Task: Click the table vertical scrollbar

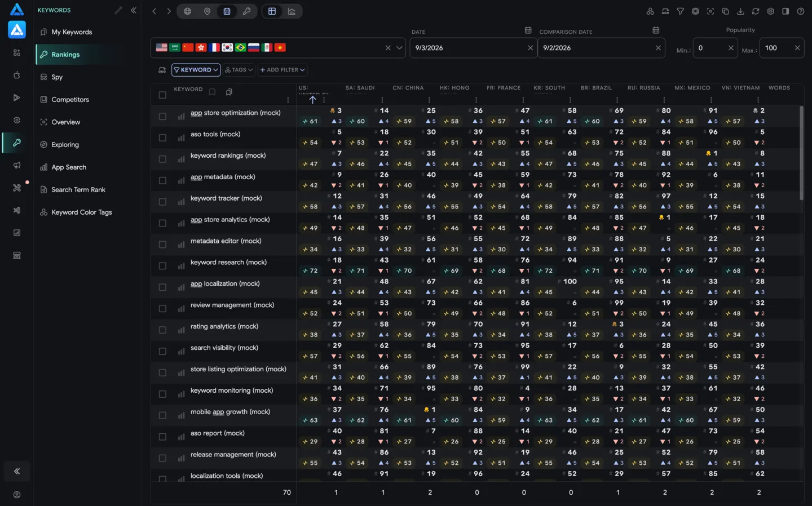Action: click(801, 153)
